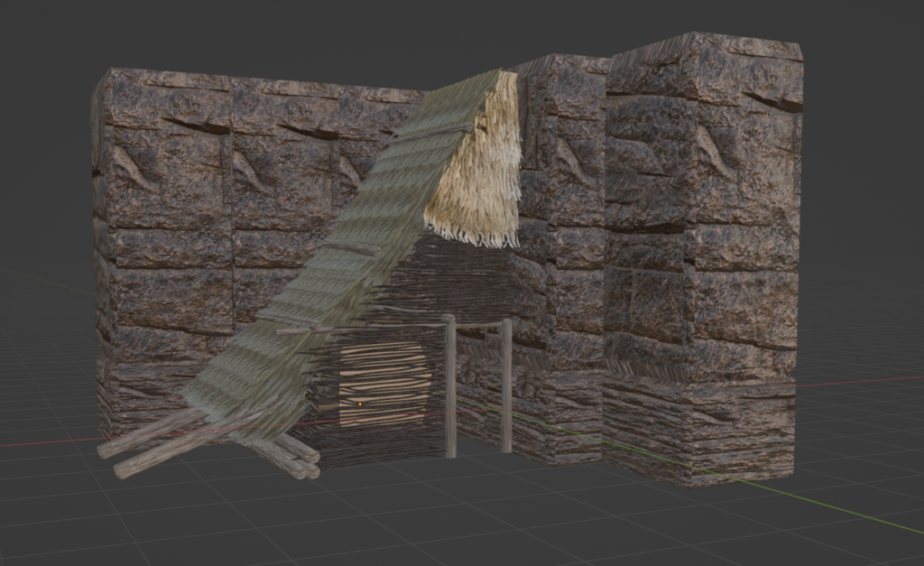This screenshot has height=566, width=924.
Task: Click the dark wattle wall above the light panel
Action: coord(451,280)
